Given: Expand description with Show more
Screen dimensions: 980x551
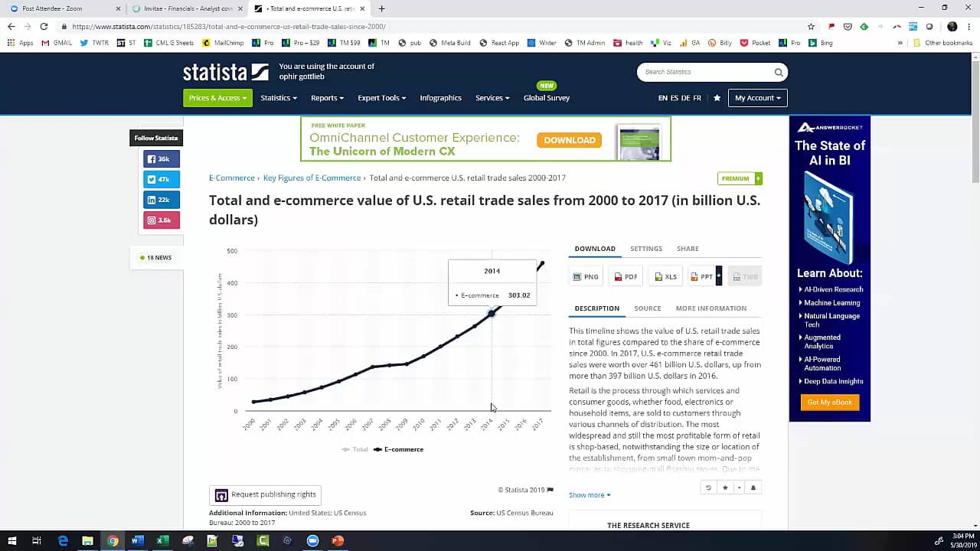Looking at the screenshot, I should (x=590, y=495).
